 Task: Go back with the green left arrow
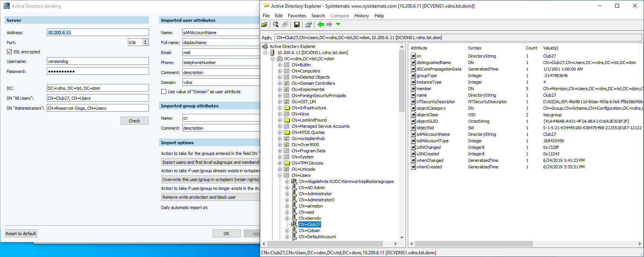(x=321, y=25)
